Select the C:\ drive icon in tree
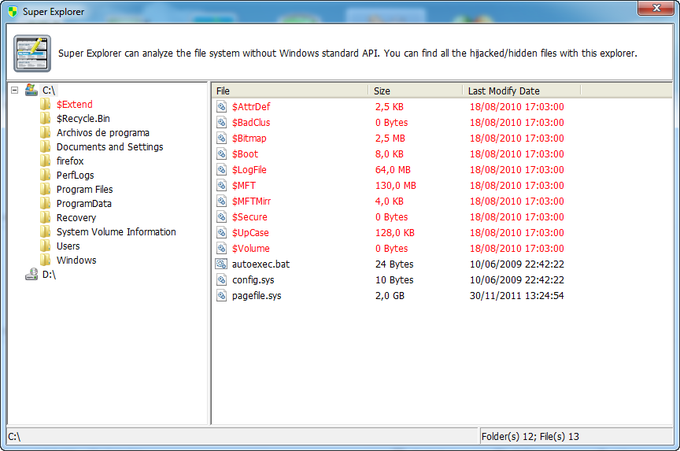 (x=31, y=90)
